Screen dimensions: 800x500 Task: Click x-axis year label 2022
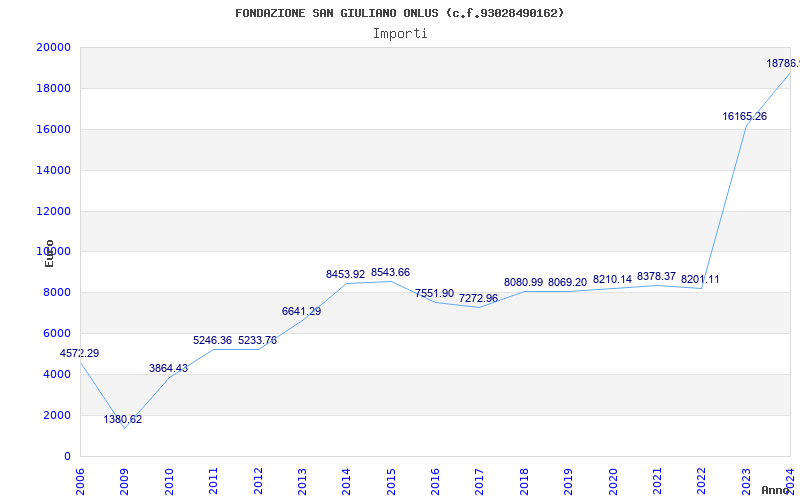702,481
